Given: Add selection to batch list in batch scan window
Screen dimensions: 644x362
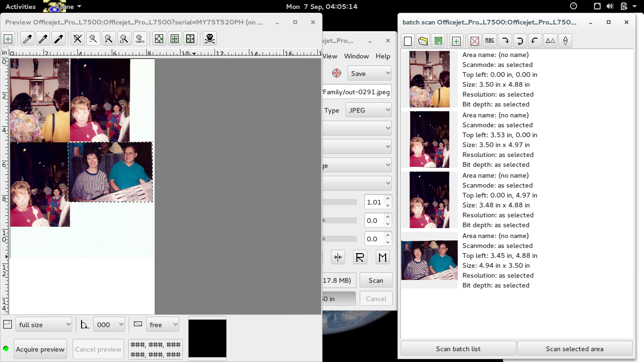Looking at the screenshot, I should (456, 41).
